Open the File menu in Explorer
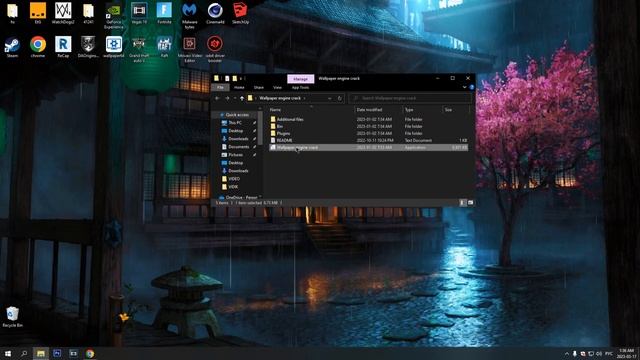Screen dimensions: 640x360 coord(220,87)
